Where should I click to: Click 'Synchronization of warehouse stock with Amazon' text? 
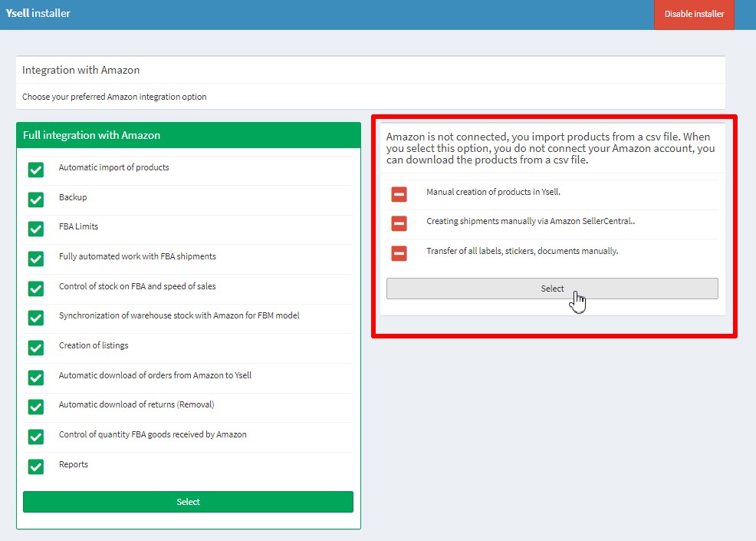[x=179, y=315]
